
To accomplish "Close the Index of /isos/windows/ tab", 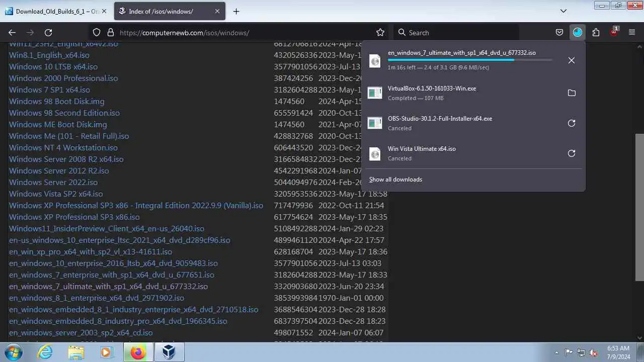I will [217, 11].
